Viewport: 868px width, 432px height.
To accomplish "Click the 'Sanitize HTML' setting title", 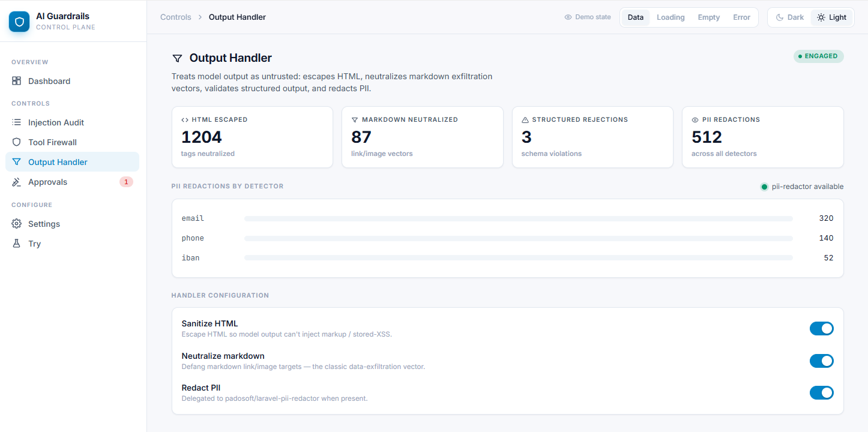I will pyautogui.click(x=209, y=323).
